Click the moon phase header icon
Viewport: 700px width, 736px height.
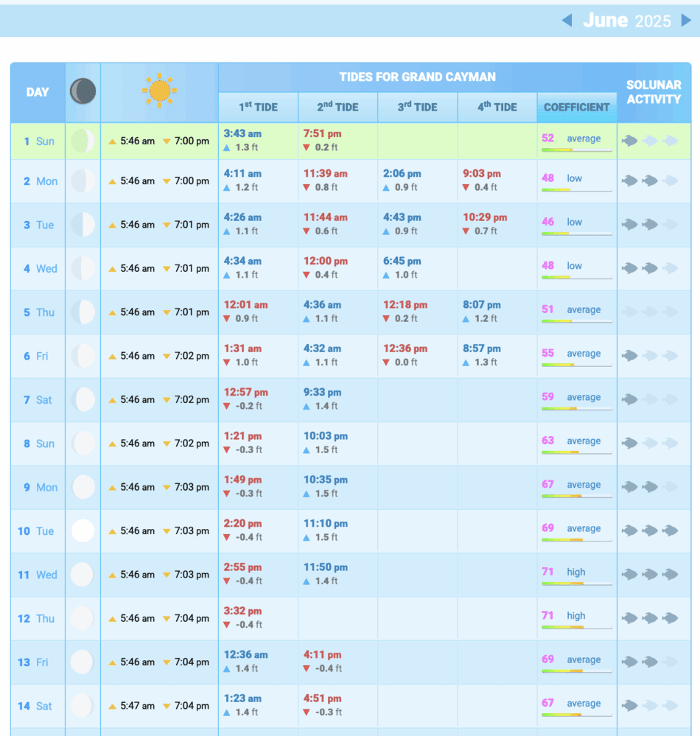coord(83,92)
